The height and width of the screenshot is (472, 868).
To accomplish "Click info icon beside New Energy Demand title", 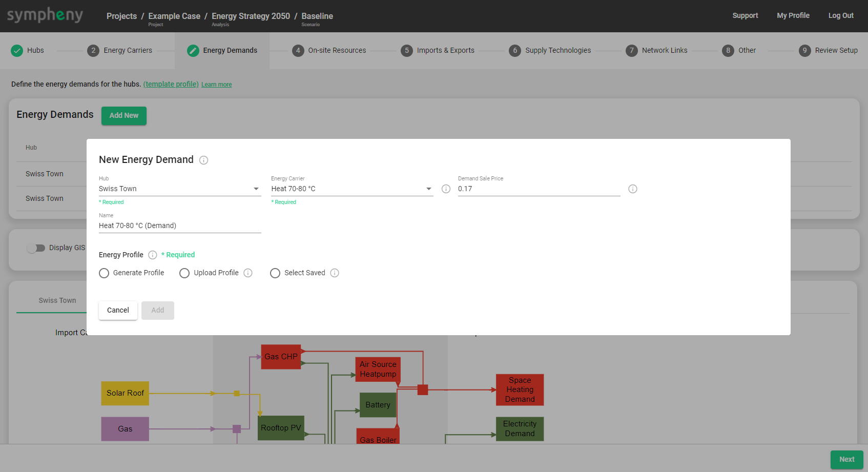I will [203, 160].
